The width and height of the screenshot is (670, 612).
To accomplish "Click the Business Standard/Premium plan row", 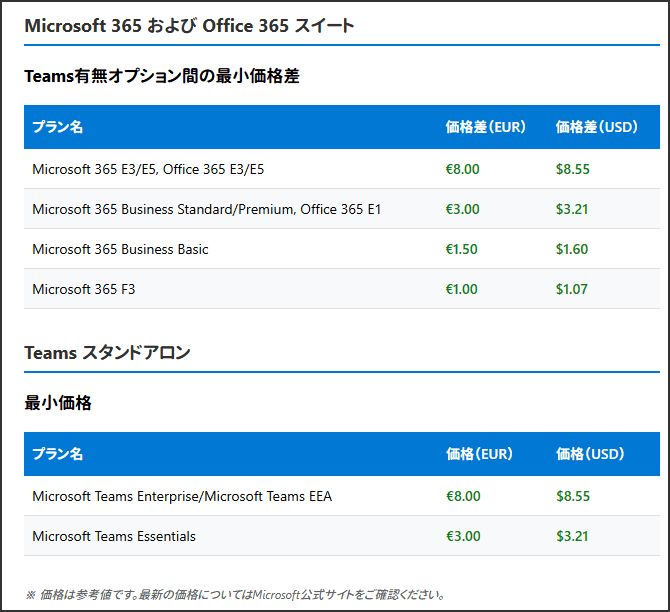I will pos(206,209).
